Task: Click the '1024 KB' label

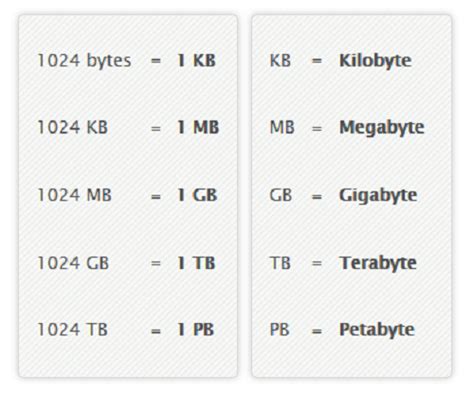Action: [73, 127]
